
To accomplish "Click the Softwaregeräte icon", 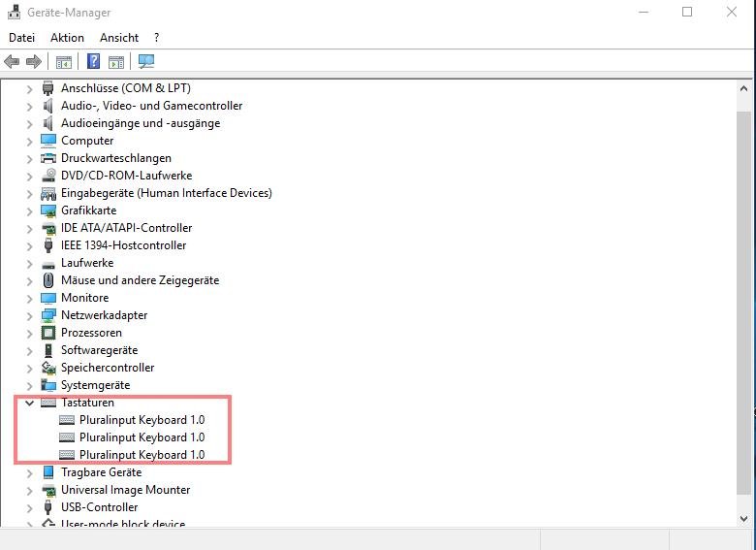I will point(47,350).
